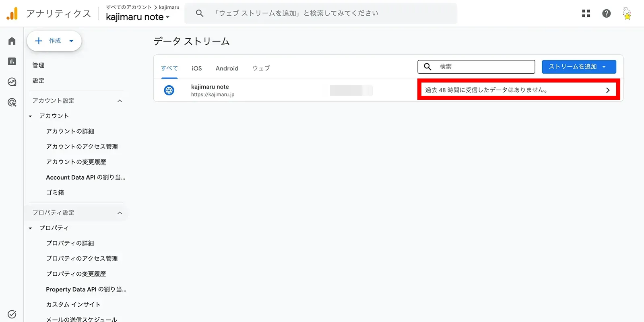Click the user profile avatar
Viewport: 644px width, 322px height.
click(x=627, y=14)
